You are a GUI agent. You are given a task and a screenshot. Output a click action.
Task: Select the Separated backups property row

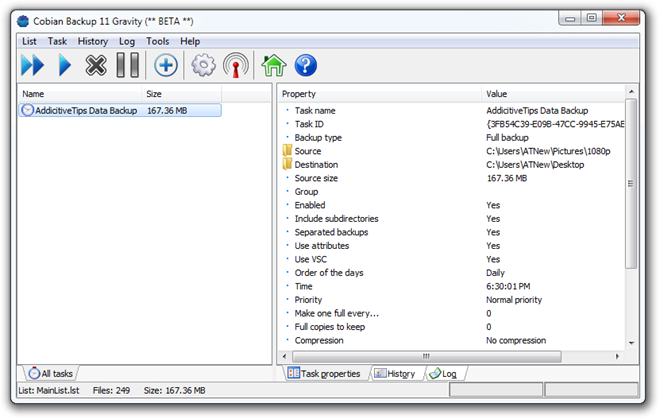click(452, 232)
